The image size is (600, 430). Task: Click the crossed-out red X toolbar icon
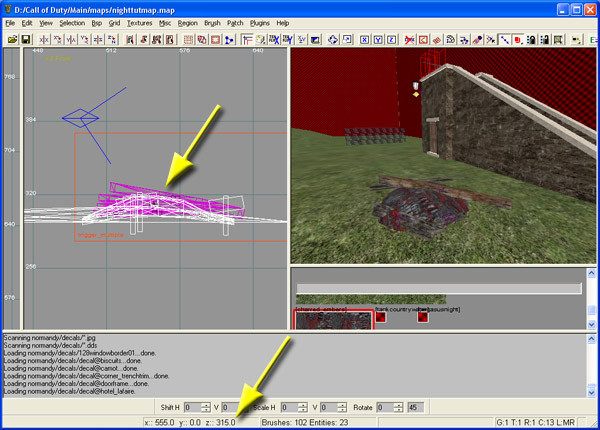pyautogui.click(x=409, y=39)
